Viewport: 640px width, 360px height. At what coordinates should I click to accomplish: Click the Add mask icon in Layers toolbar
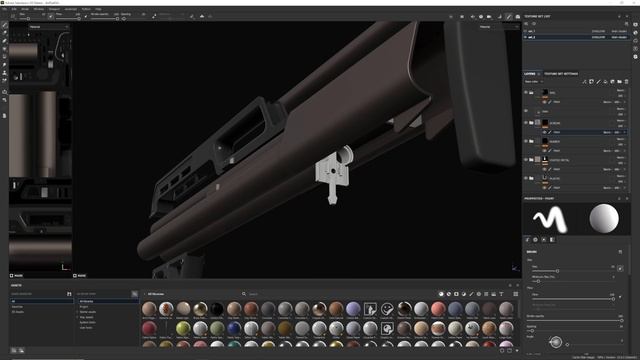click(x=591, y=82)
